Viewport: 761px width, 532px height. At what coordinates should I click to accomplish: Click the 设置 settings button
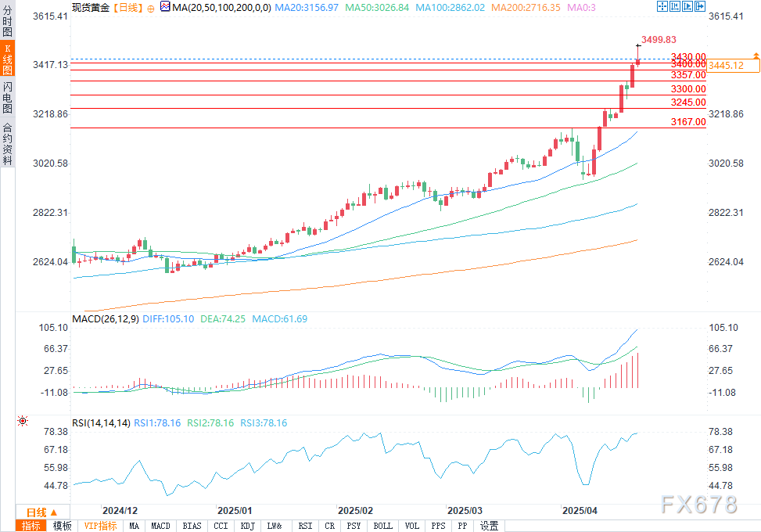[490, 526]
